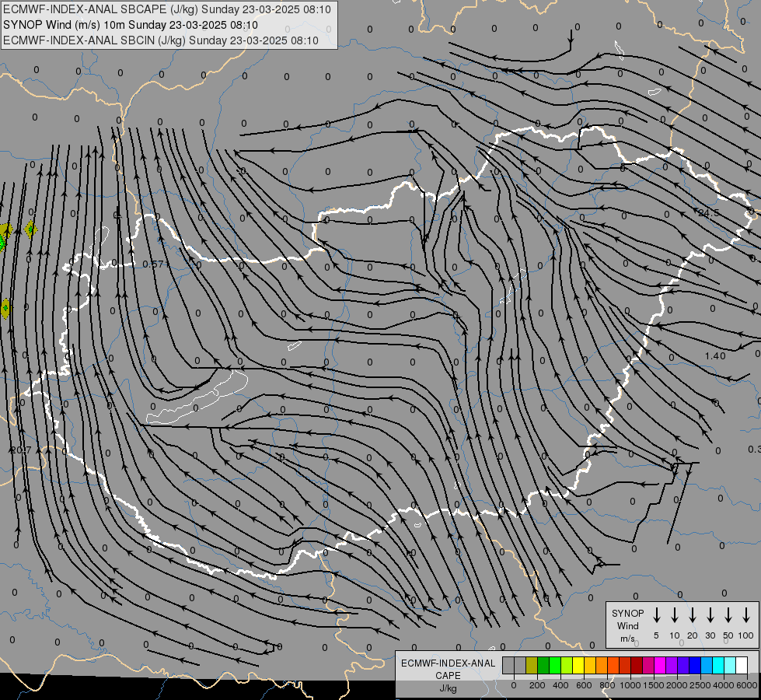This screenshot has width=761, height=700.
Task: Click the map value 20.7
Action: (21, 450)
